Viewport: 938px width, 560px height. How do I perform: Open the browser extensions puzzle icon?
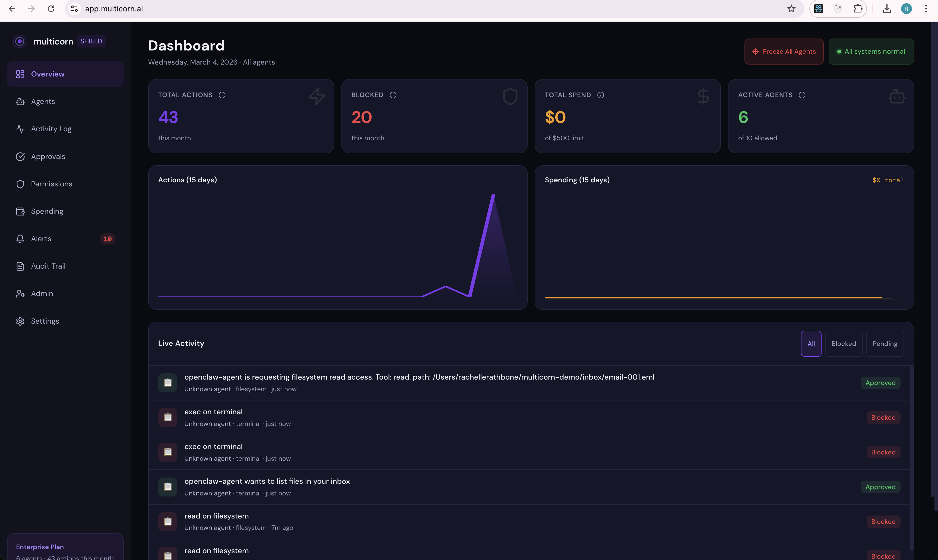coord(858,9)
